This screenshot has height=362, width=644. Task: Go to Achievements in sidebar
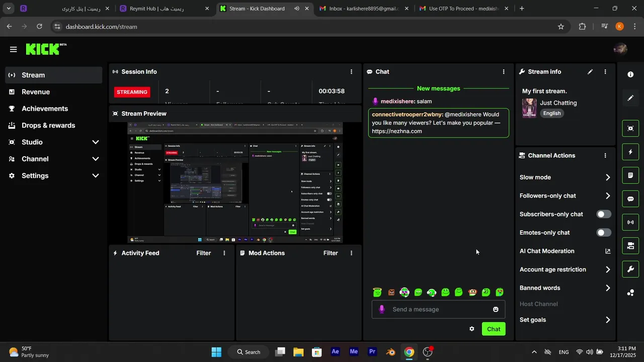[54, 109]
